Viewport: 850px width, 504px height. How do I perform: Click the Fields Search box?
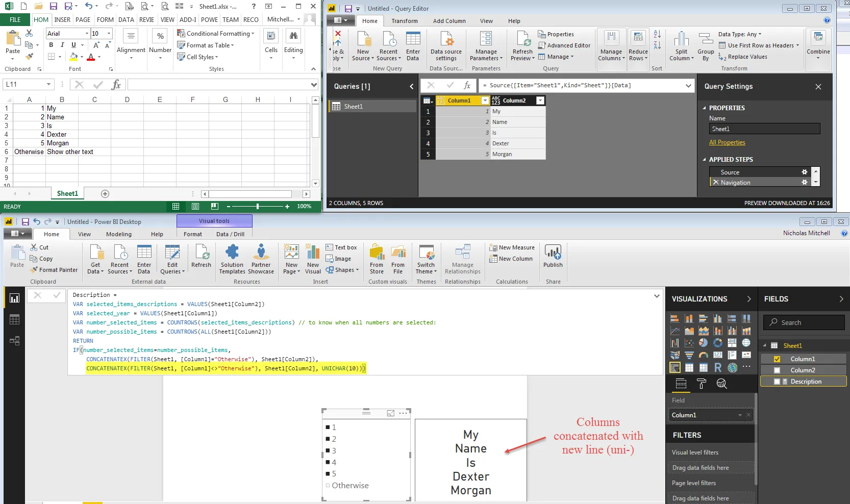coord(804,322)
